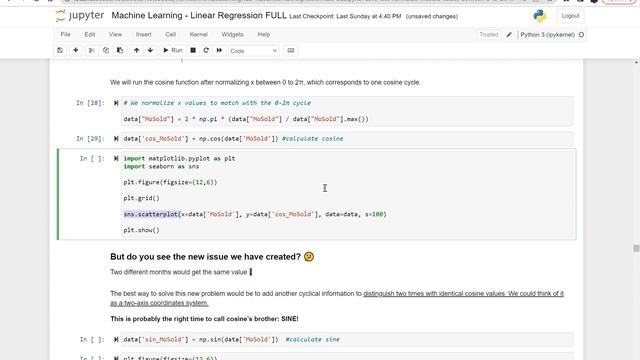Restart kernel and run all cells

click(219, 50)
